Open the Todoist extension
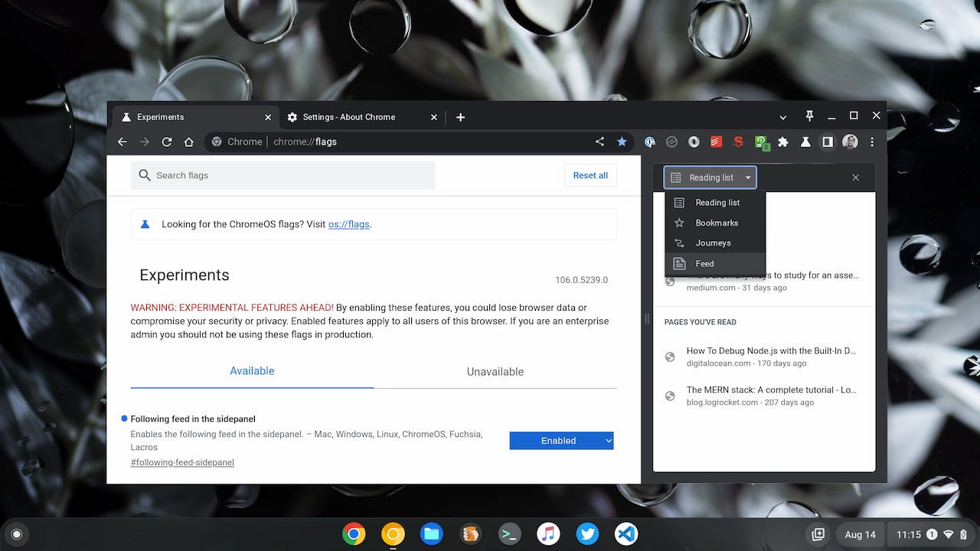 tap(717, 142)
